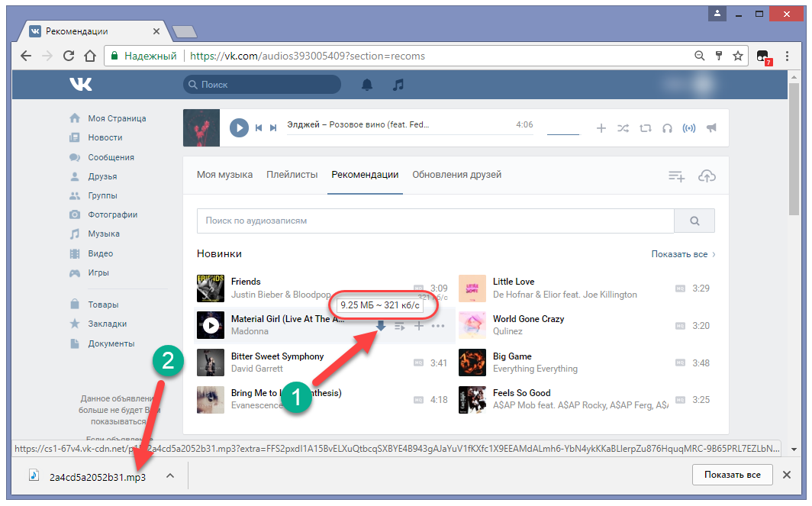Switch to Моя музыка tab
Screen dimensions: 812x506
[x=224, y=175]
